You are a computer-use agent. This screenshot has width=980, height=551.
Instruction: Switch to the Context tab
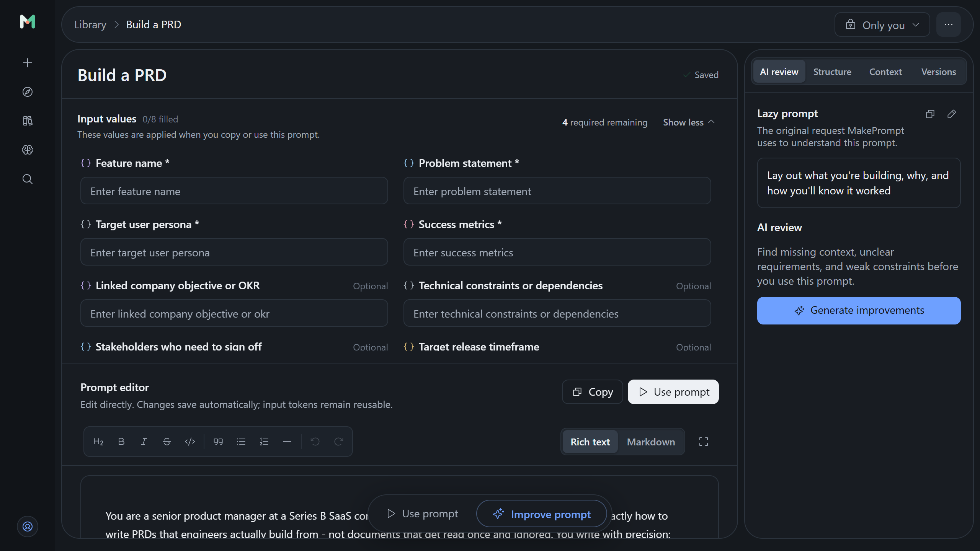(x=885, y=72)
